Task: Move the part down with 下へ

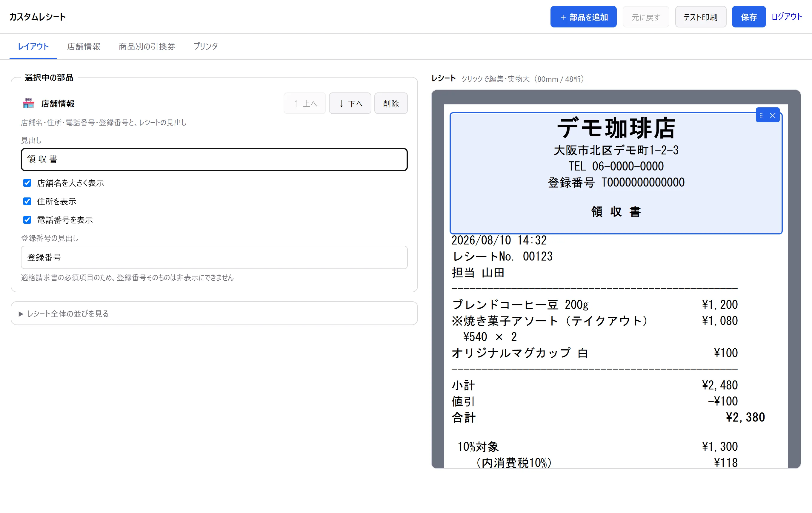Action: tap(350, 103)
